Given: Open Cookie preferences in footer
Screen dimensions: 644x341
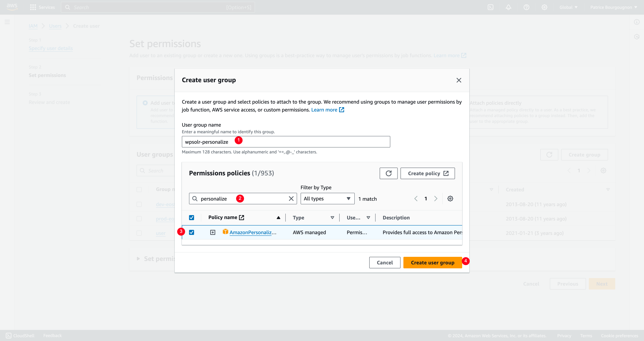Looking at the screenshot, I should tap(620, 335).
